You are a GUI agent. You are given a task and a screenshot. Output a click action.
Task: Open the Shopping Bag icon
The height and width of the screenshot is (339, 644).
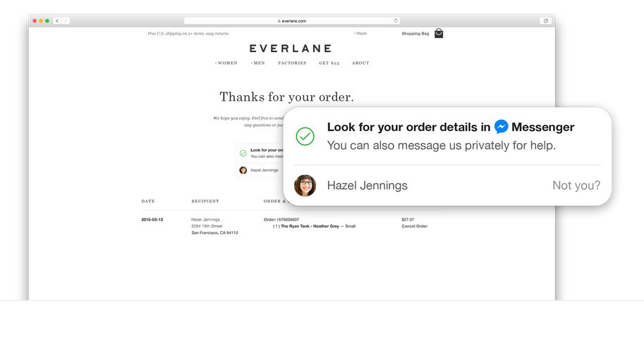point(439,33)
